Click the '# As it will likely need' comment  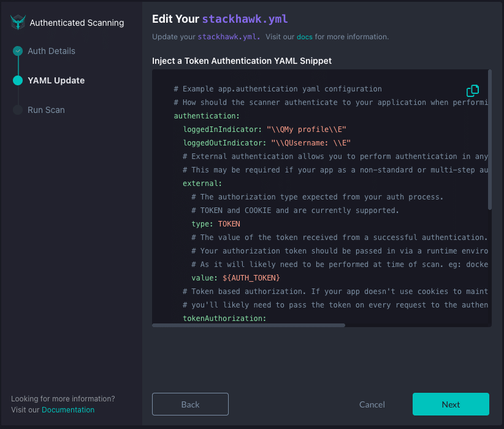tap(340, 265)
